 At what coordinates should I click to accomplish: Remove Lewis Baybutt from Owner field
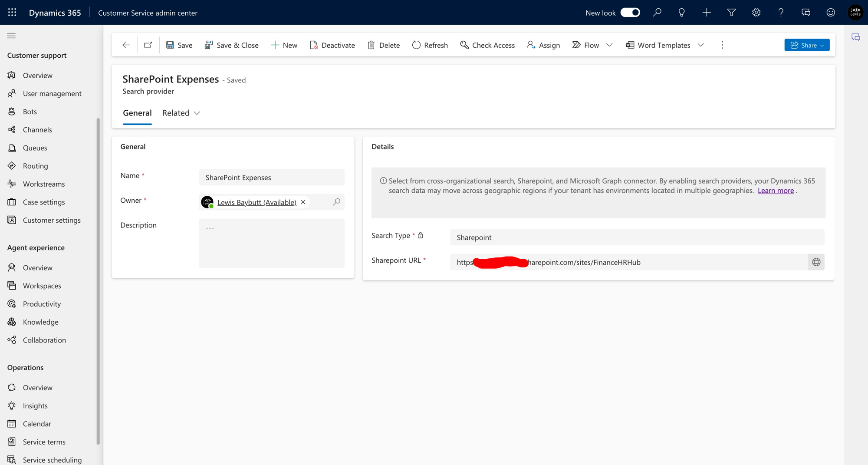point(303,202)
